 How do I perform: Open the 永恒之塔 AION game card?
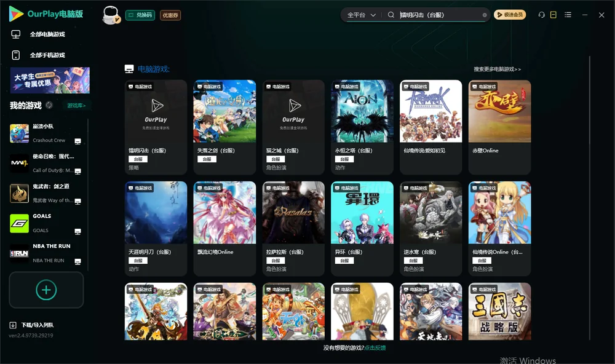coord(362,127)
